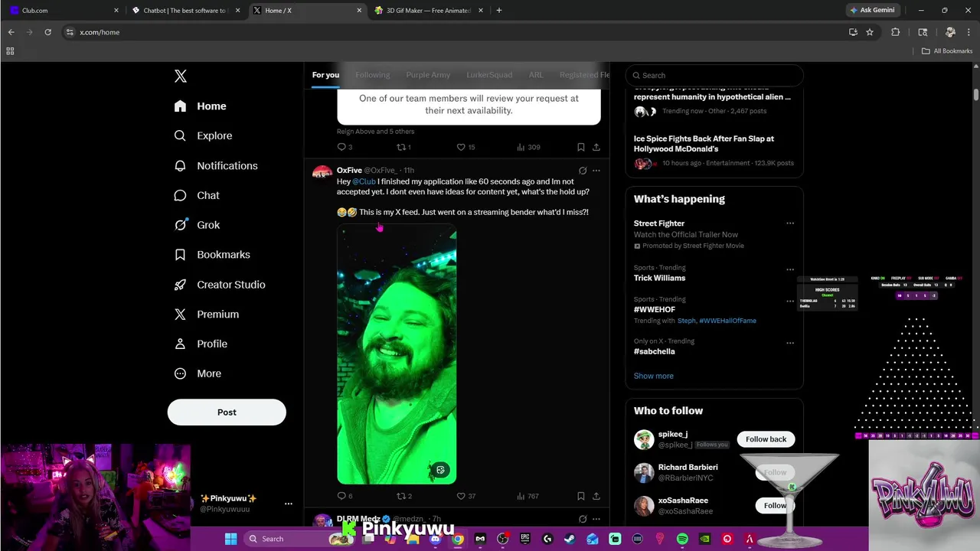The width and height of the screenshot is (980, 551).
Task: Click the Ask Gemini button
Action: point(872,11)
